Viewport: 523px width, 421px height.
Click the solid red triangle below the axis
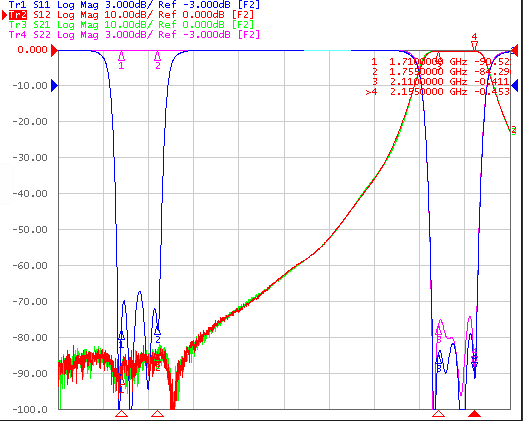474,414
